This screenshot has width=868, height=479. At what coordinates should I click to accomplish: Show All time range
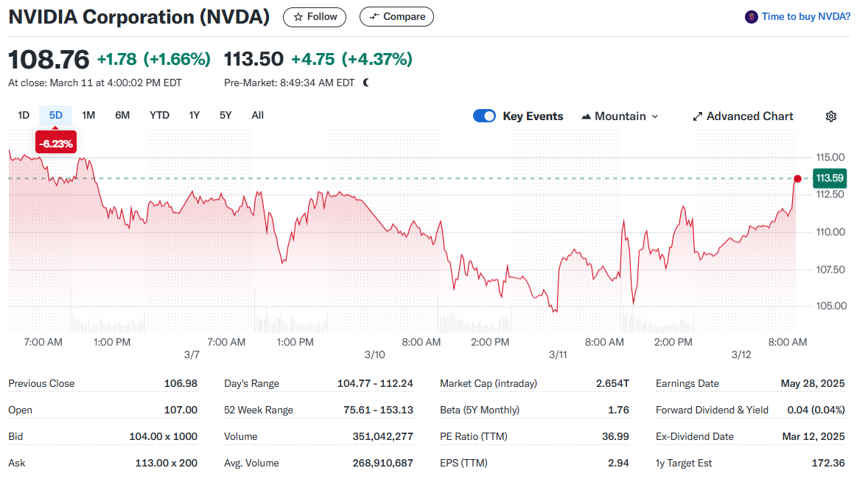257,115
